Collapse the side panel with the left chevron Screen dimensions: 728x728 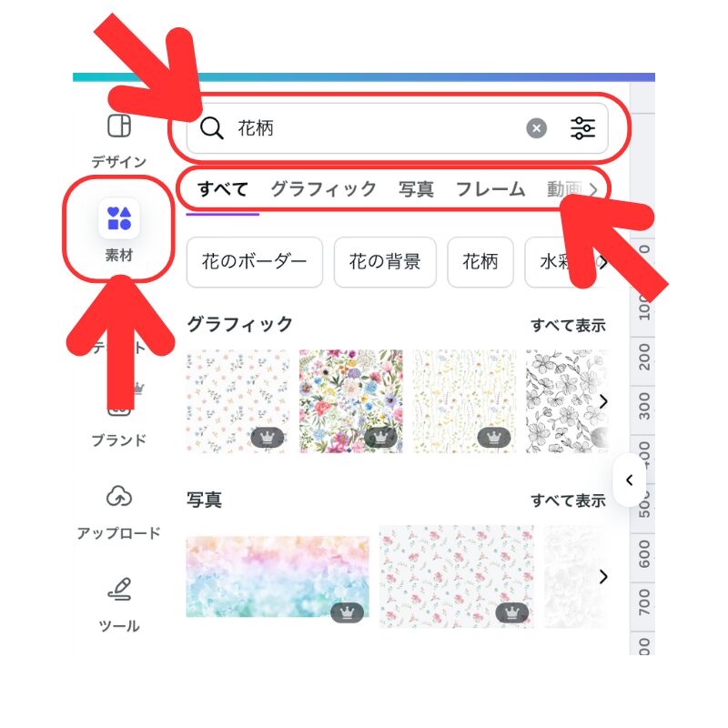point(629,480)
